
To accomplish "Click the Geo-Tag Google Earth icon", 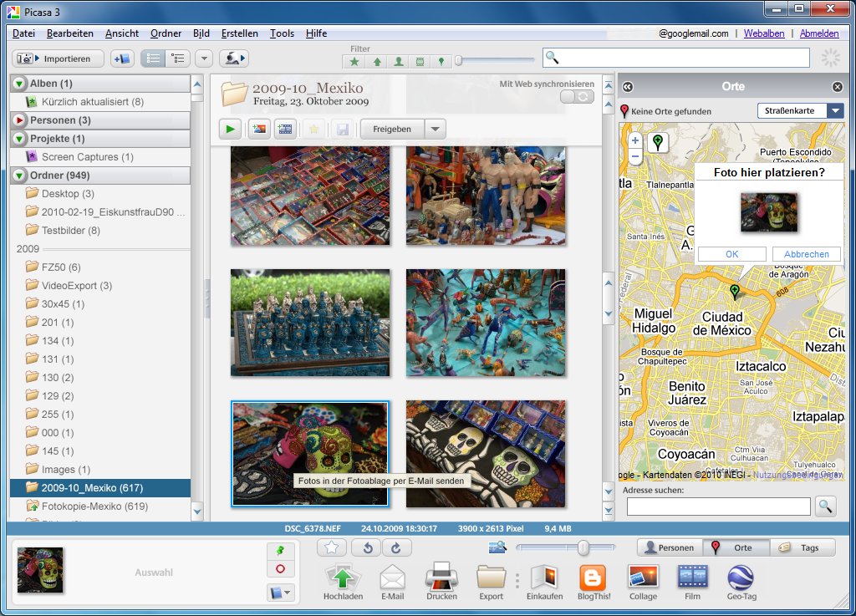I will coord(740,578).
